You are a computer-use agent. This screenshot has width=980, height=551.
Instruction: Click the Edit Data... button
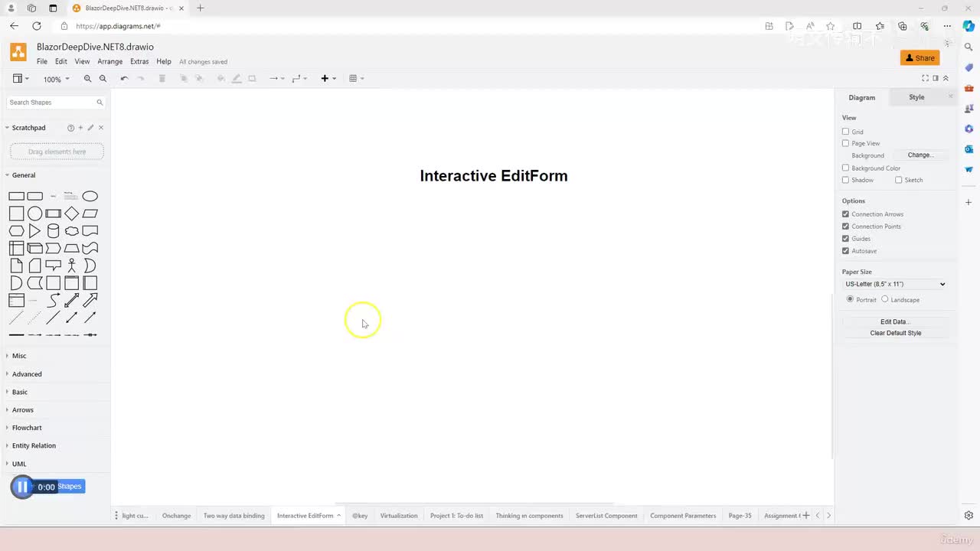(895, 322)
